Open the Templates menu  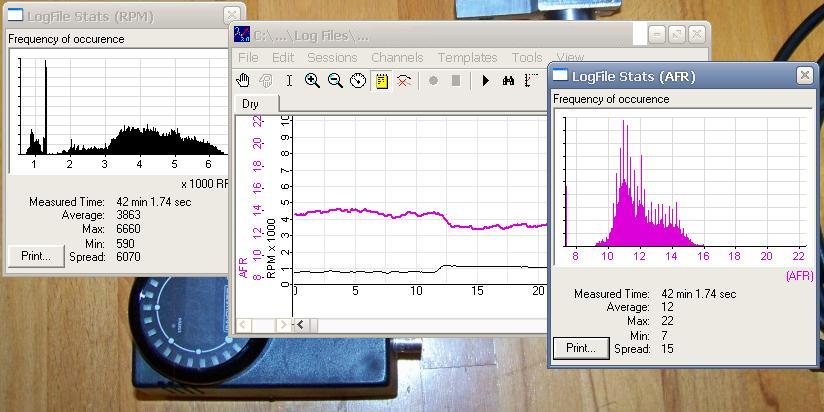pos(467,58)
